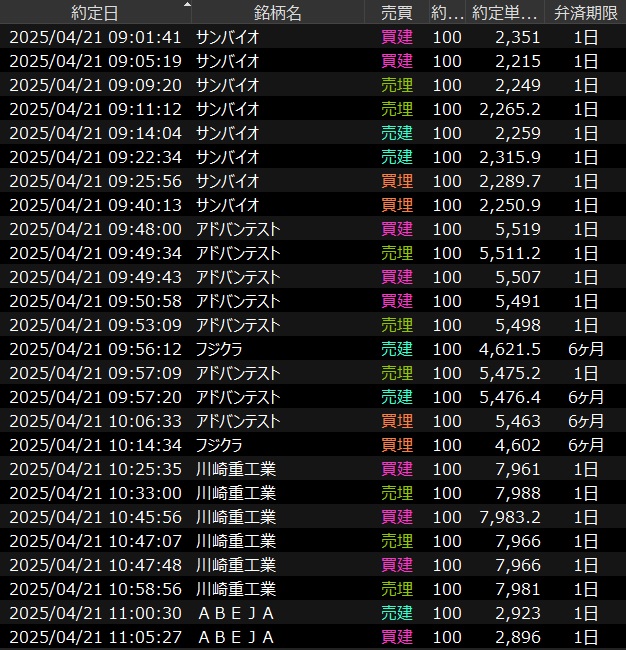
Task: Select price 7,981
Action: [x=518, y=589]
